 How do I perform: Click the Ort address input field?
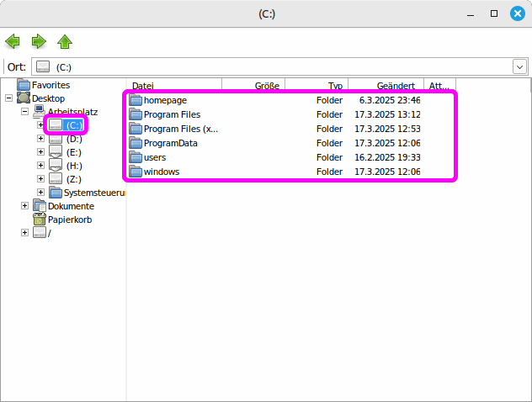tap(278, 66)
